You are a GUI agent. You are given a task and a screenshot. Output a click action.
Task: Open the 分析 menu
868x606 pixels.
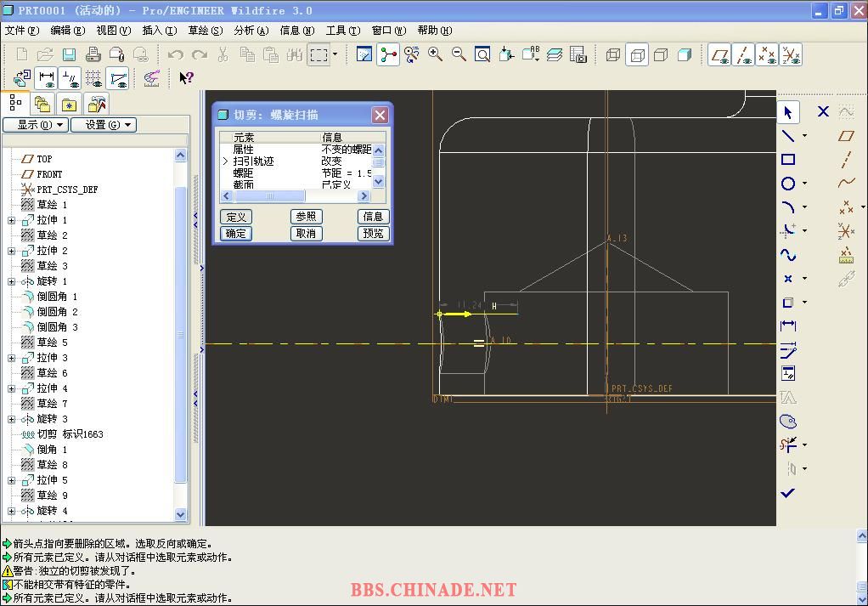[x=251, y=31]
